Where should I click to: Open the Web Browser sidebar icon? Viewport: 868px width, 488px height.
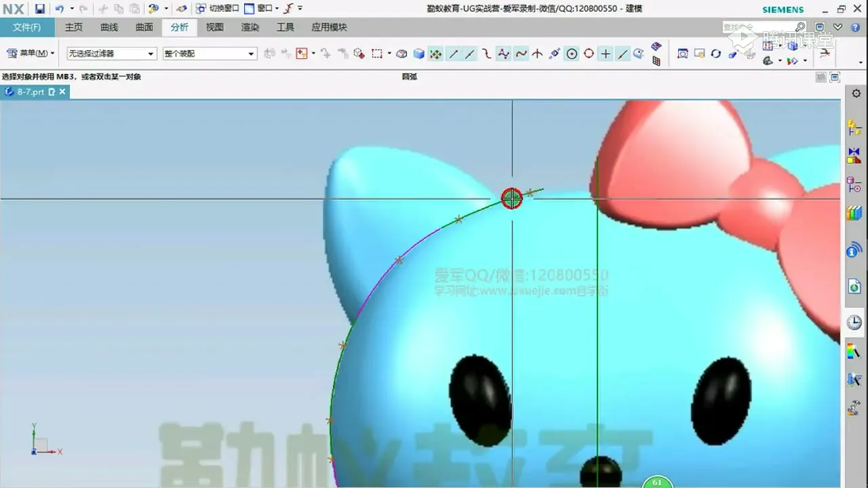tap(854, 287)
